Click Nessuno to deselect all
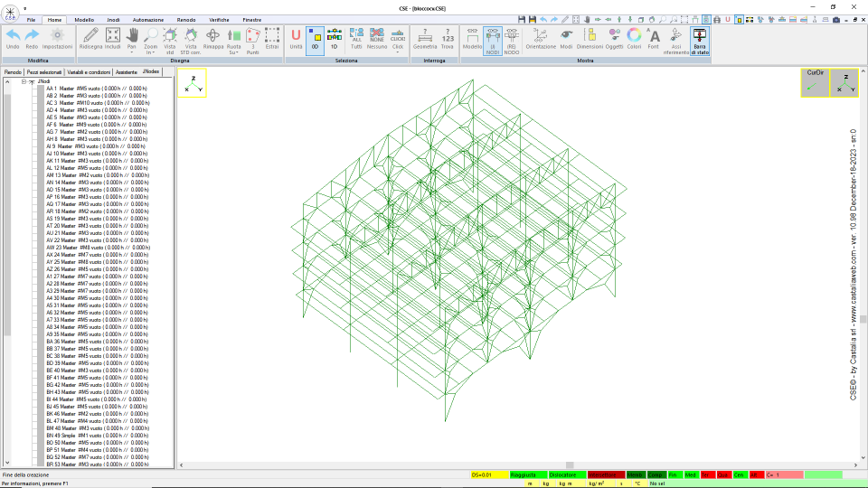 point(377,39)
